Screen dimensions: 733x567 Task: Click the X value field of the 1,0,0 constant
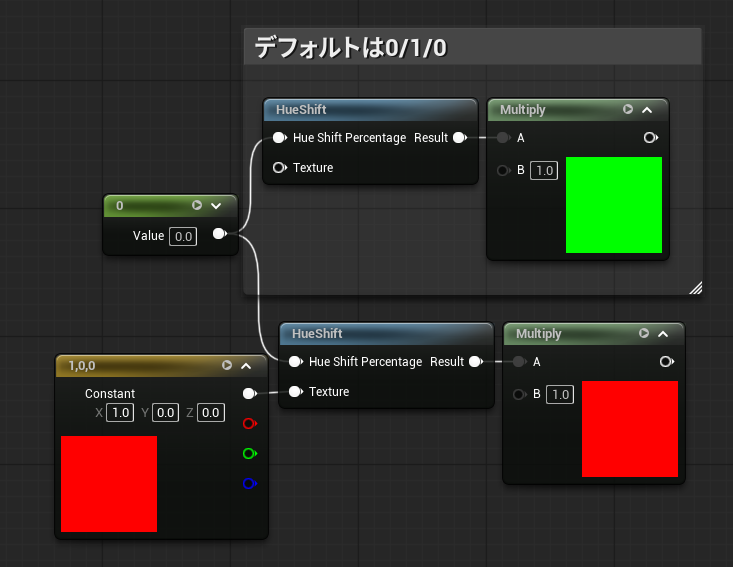(x=120, y=413)
